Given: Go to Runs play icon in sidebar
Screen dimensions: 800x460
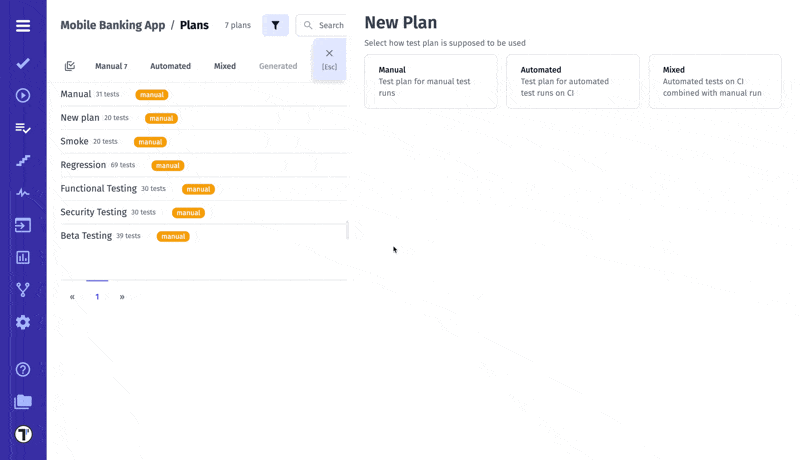Looking at the screenshot, I should (x=23, y=96).
